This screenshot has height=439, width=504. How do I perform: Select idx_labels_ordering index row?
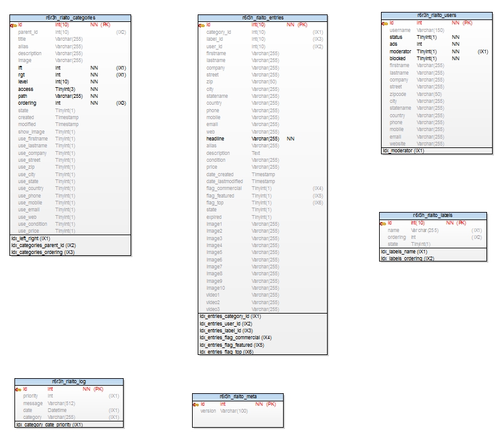click(407, 258)
